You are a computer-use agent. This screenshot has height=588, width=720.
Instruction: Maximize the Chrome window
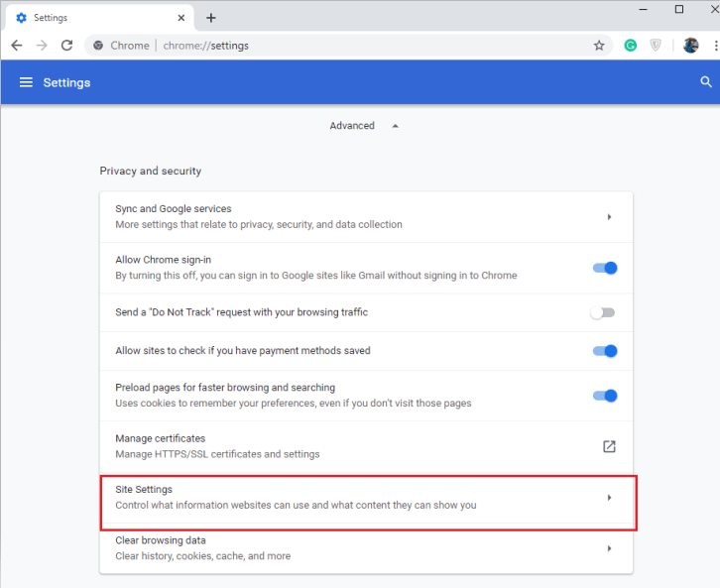[x=679, y=9]
